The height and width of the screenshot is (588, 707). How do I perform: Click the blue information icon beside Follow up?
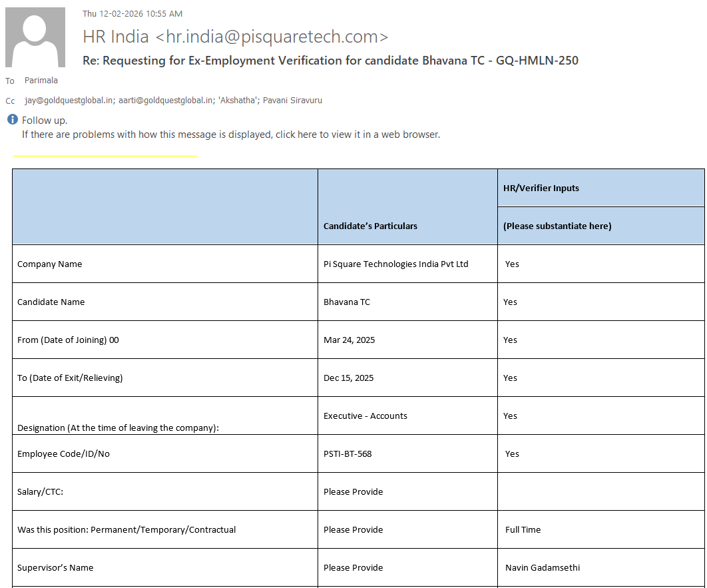click(x=12, y=120)
